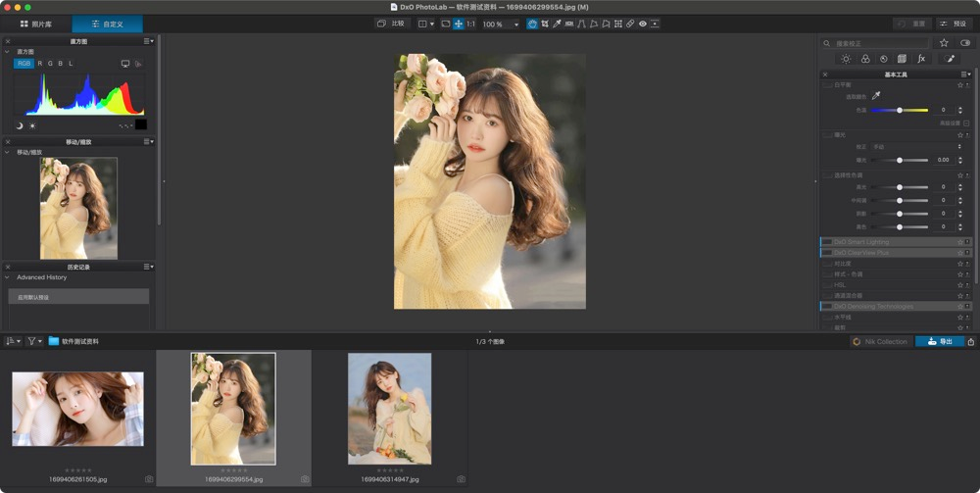Open the compare layout dropdown arrow

432,24
